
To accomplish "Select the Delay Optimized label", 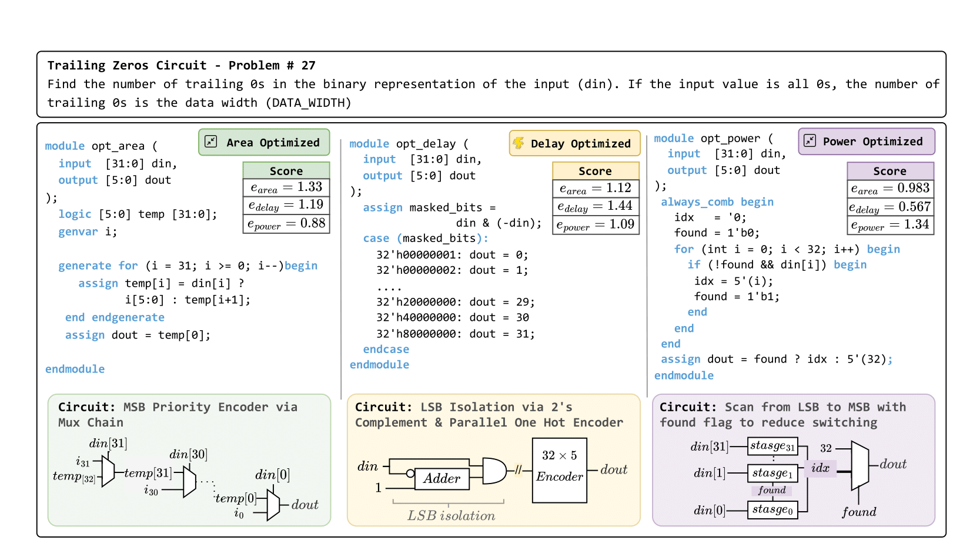I will coord(580,143).
